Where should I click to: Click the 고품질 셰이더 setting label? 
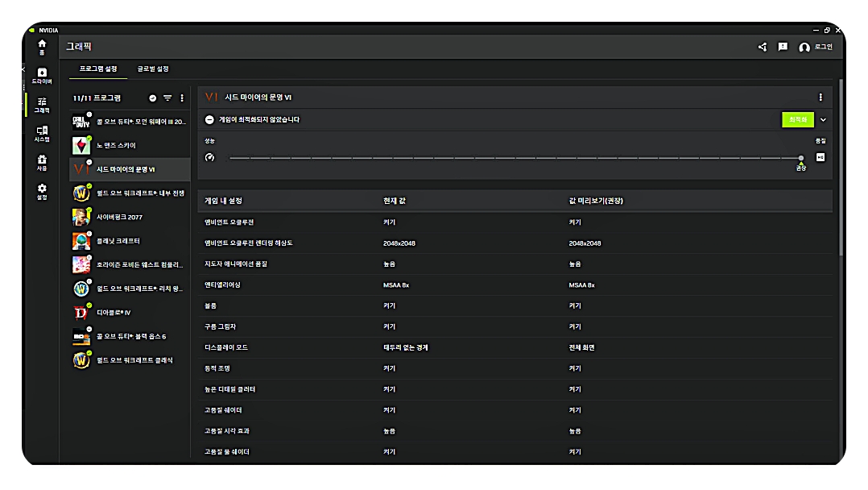[x=223, y=410]
